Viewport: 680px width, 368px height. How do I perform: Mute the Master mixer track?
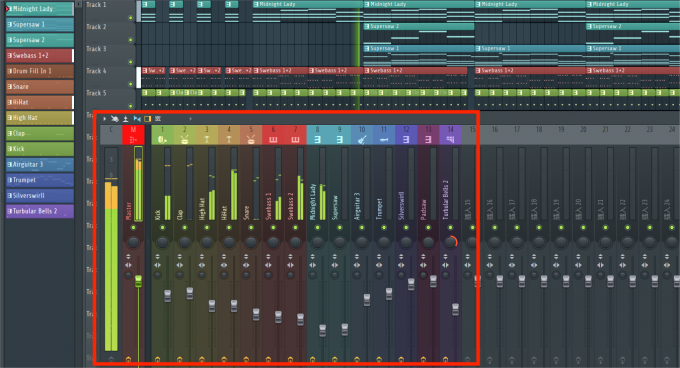point(133,228)
